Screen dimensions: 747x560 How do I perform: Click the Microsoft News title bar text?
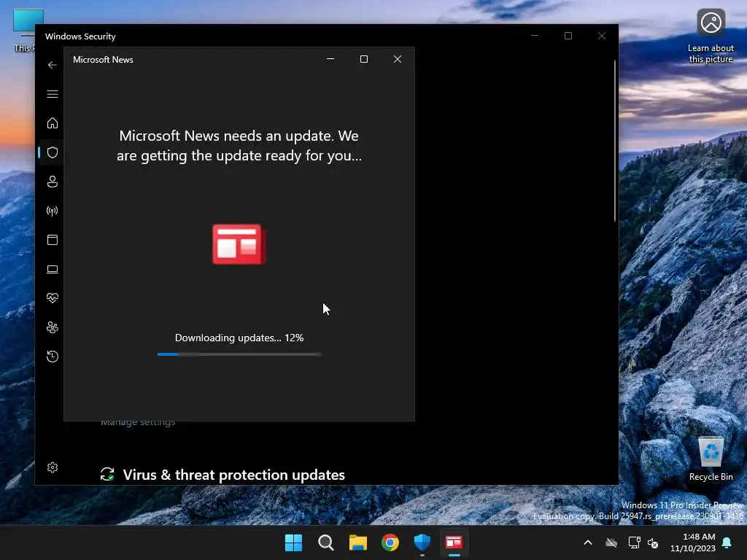point(103,60)
